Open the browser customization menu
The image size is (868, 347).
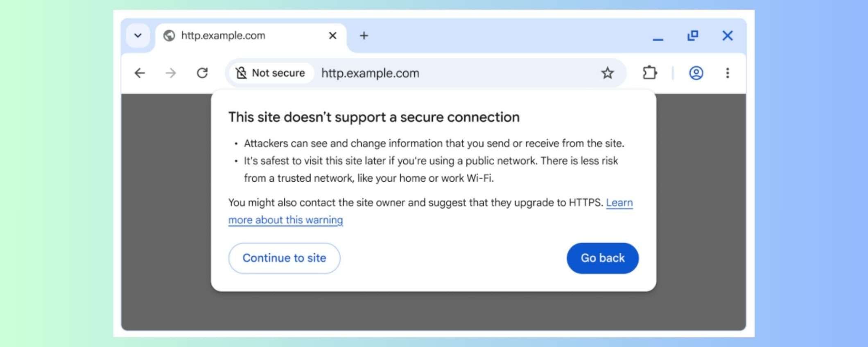[x=728, y=73]
